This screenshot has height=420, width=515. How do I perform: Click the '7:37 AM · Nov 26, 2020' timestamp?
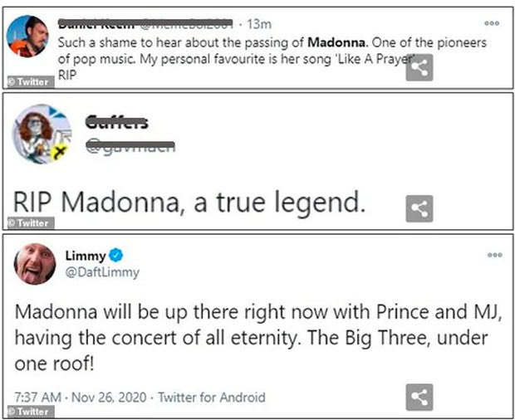pos(81,398)
